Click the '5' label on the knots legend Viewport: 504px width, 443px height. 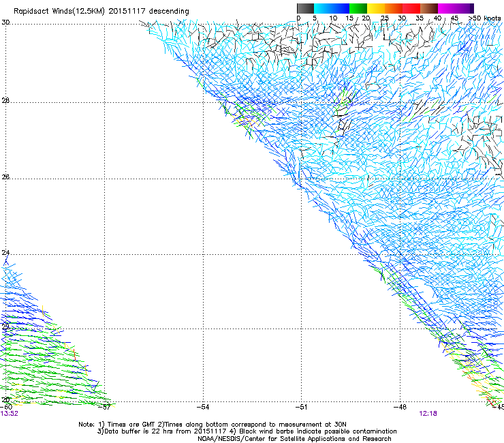coord(315,18)
